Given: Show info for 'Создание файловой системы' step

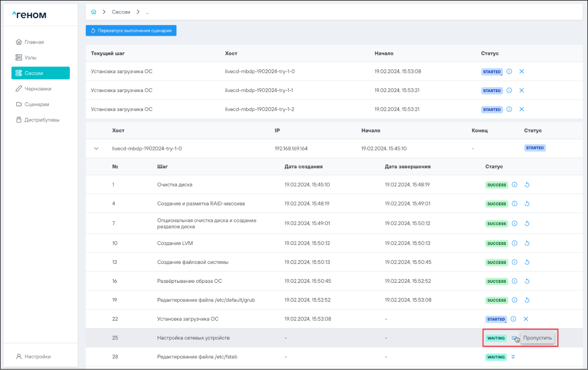Looking at the screenshot, I should click(515, 262).
